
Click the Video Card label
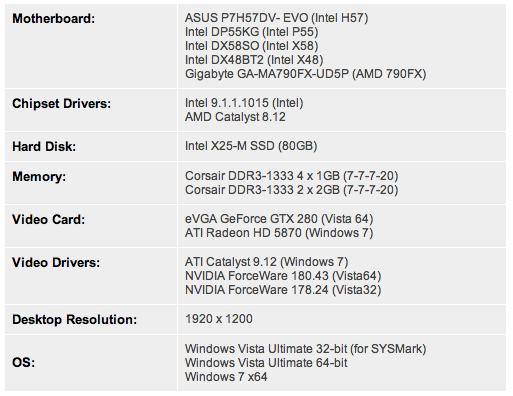(x=49, y=220)
